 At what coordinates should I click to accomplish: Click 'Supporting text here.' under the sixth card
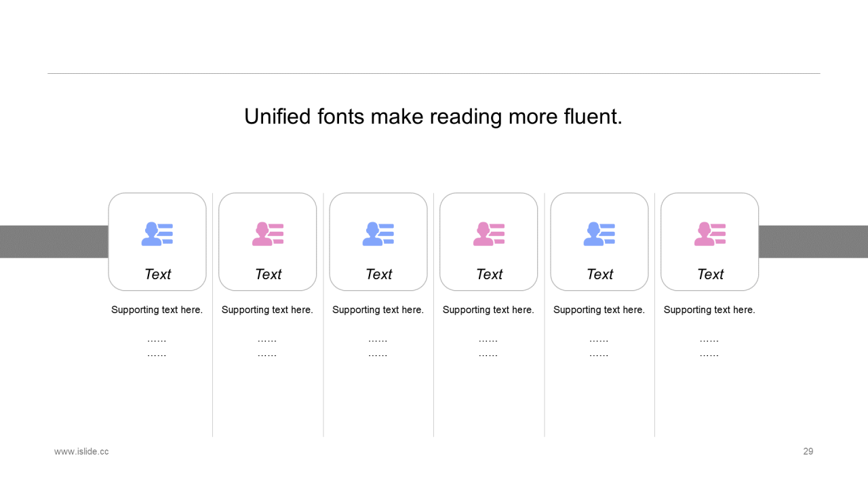pos(709,310)
